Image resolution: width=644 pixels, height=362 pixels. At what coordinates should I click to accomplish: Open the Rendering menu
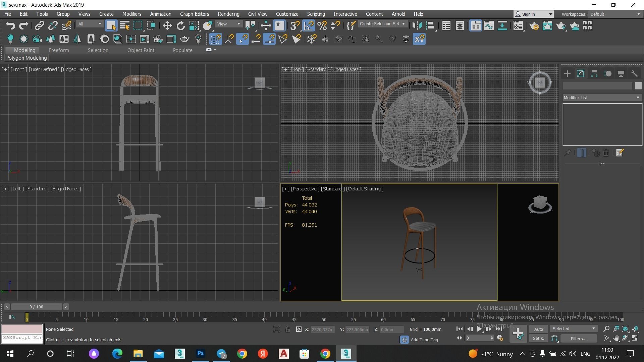pos(228,14)
